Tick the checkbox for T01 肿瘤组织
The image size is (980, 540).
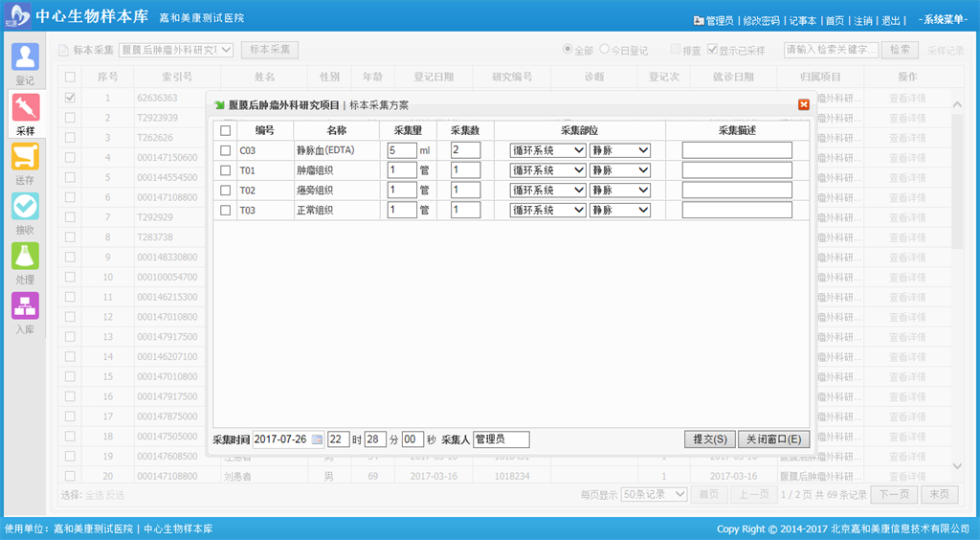coord(226,170)
